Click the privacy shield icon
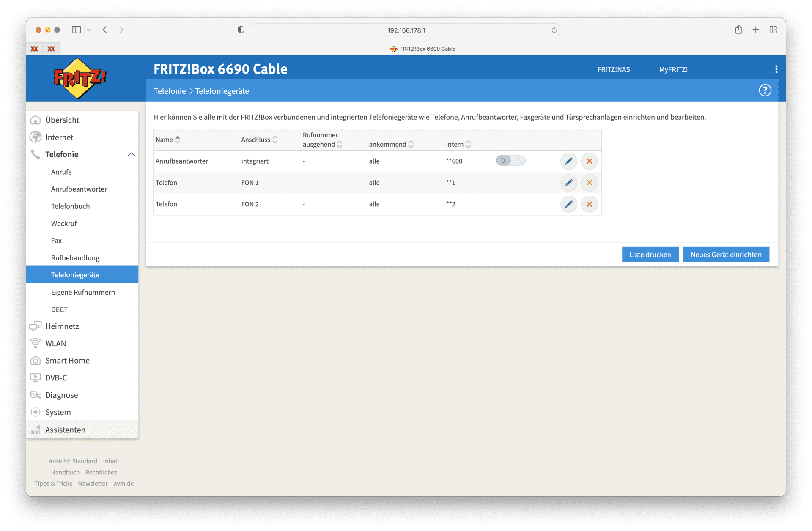Image resolution: width=812 pixels, height=531 pixels. [x=241, y=30]
